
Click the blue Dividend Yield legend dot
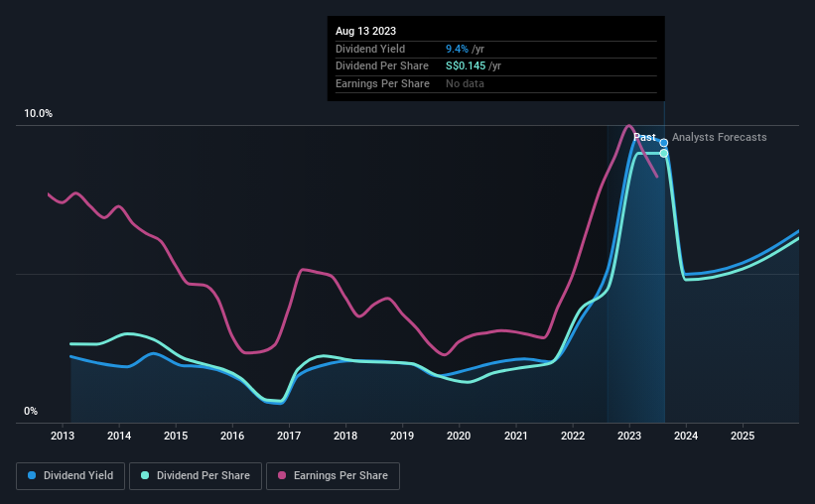(32, 475)
